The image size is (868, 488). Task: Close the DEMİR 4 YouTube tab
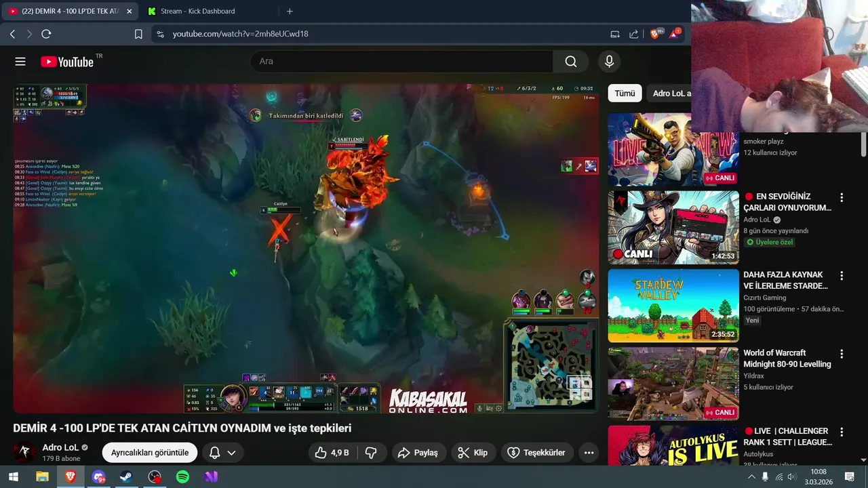point(130,12)
